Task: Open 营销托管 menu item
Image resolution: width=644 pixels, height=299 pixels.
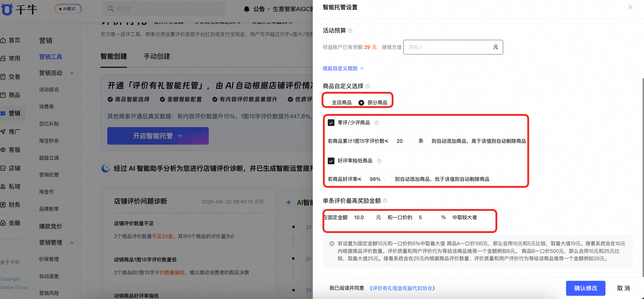Action: 49,175
